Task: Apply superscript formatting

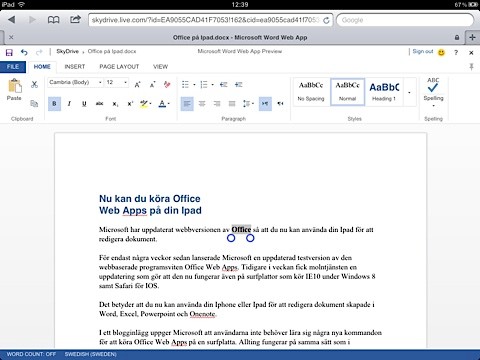Action: [130, 104]
